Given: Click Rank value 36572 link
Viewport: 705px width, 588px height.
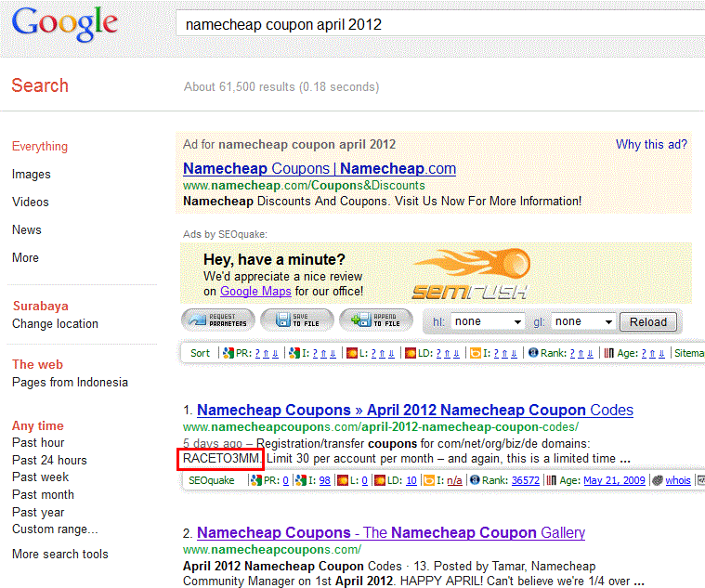Looking at the screenshot, I should (x=526, y=480).
